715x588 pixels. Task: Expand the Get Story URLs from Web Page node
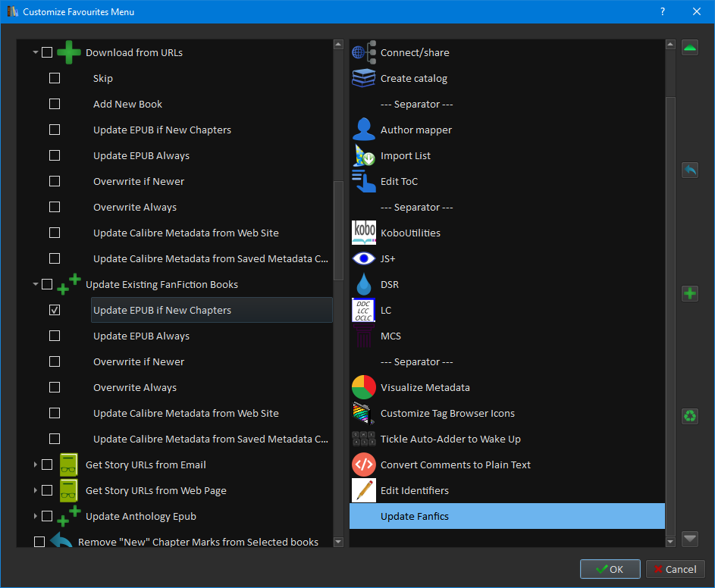point(35,490)
